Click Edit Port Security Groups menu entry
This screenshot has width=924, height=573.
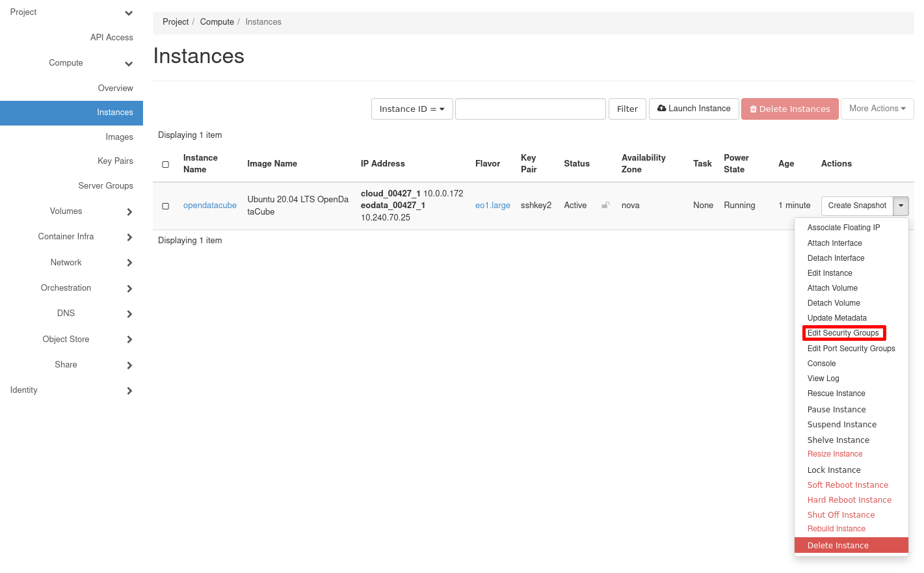click(x=851, y=349)
